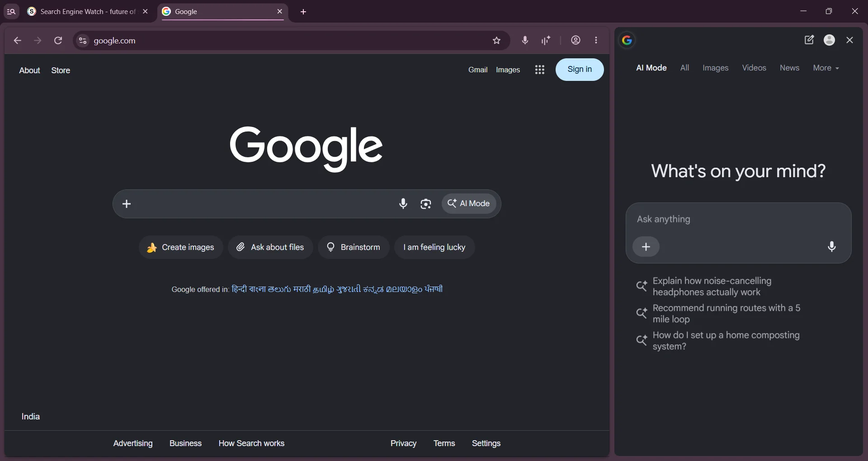This screenshot has width=868, height=461.
Task: Open account avatar in side panel
Action: [x=830, y=40]
